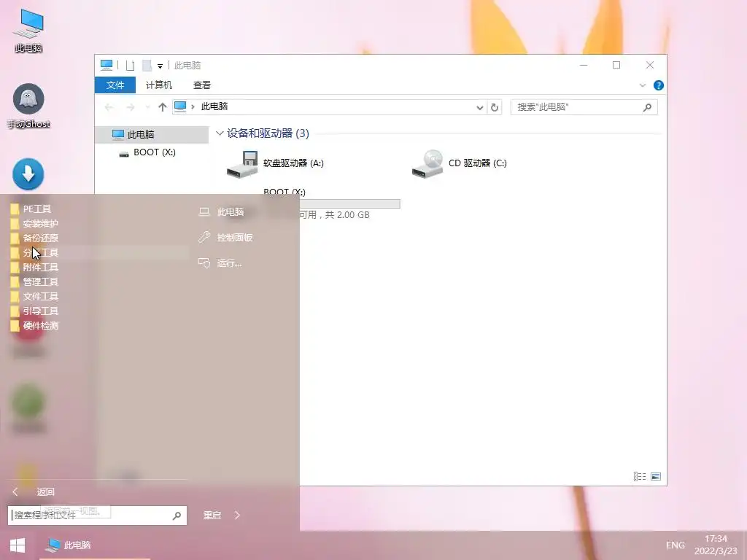
Task: Open the address bar history dropdown
Action: 480,108
